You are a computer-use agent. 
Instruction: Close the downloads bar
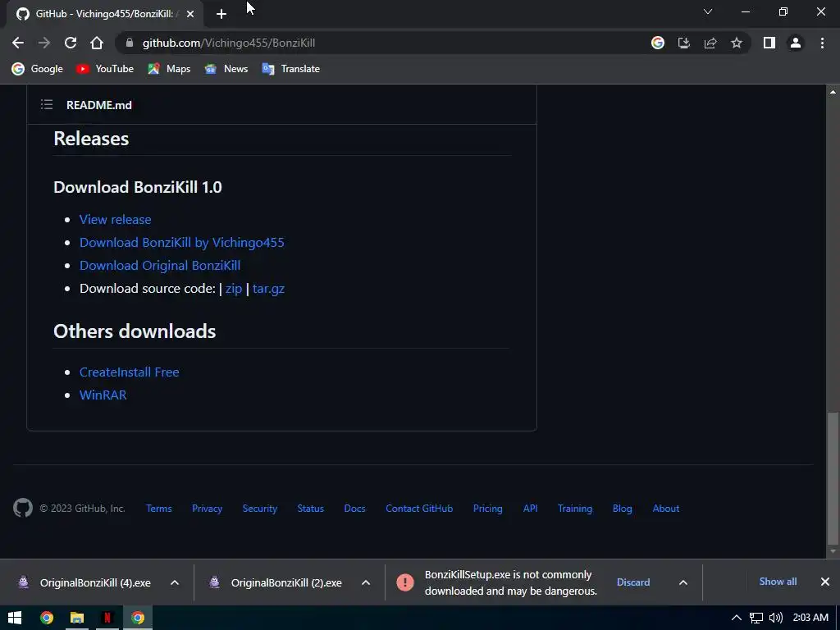[x=825, y=582]
